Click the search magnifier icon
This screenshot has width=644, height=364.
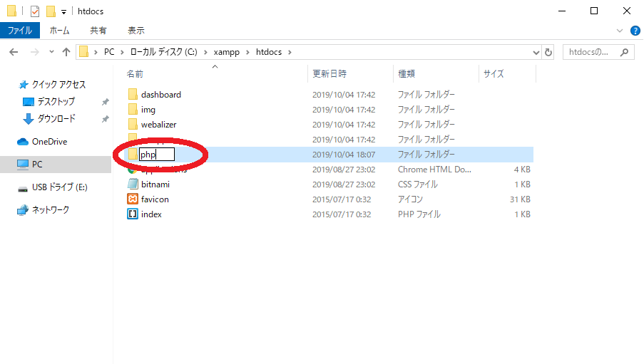click(625, 52)
